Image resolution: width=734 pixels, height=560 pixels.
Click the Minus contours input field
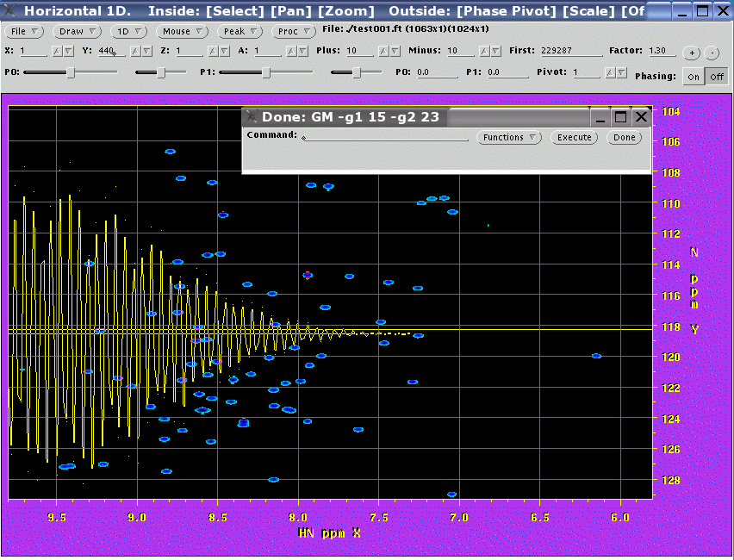point(461,51)
